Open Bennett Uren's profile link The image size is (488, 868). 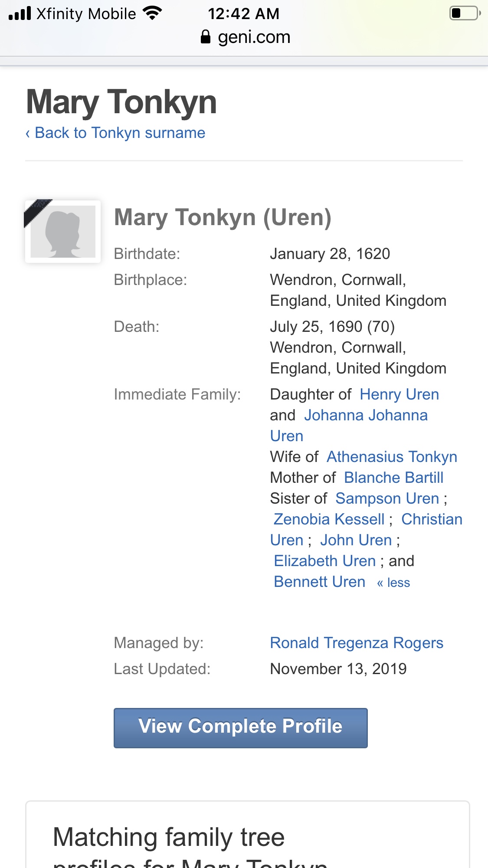(319, 582)
